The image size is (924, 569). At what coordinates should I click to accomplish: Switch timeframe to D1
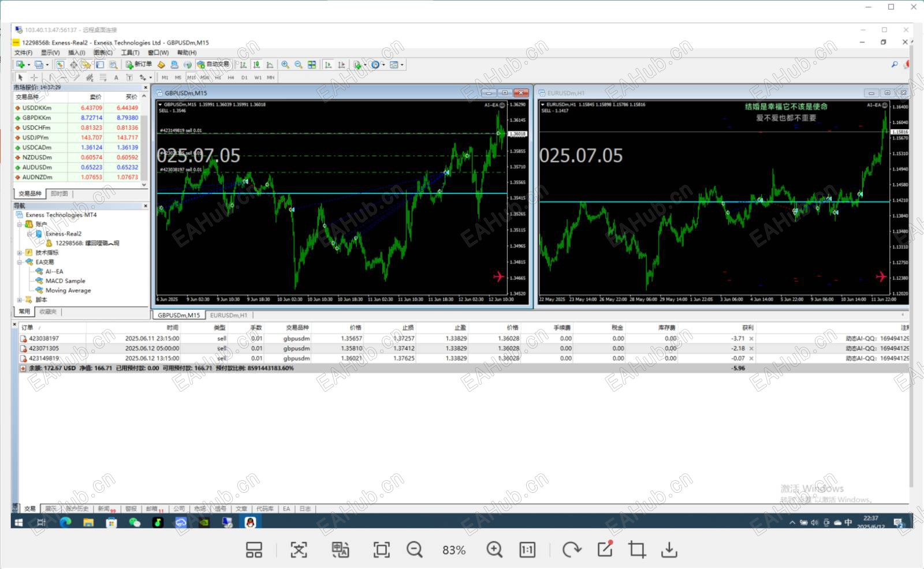pyautogui.click(x=244, y=77)
